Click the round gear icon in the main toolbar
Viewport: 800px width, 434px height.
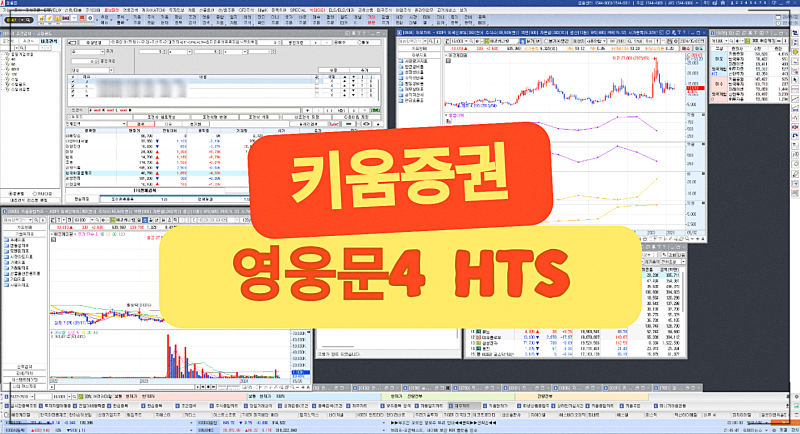(x=90, y=18)
